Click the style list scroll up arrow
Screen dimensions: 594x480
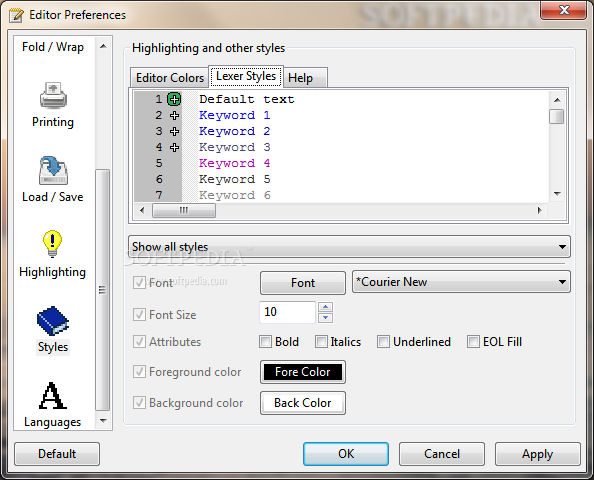[x=557, y=100]
